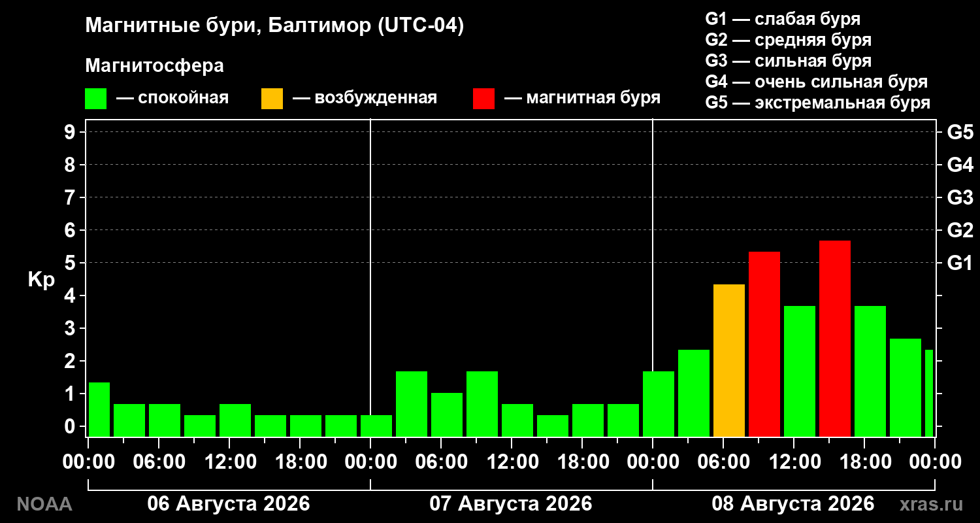Image resolution: width=980 pixels, height=523 pixels.
Task: Click the G5 level marker on right axis
Action: pyautogui.click(x=960, y=132)
